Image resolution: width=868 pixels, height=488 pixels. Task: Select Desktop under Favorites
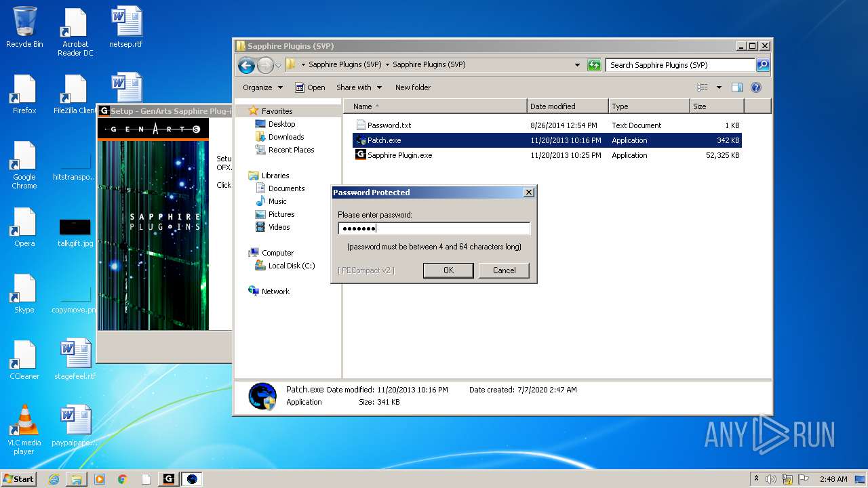(x=281, y=124)
